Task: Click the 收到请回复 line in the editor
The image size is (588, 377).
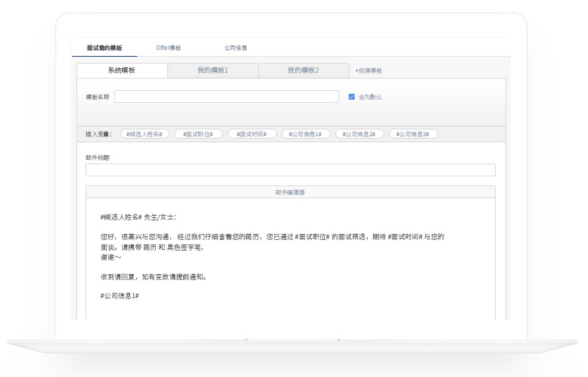Action: (153, 276)
